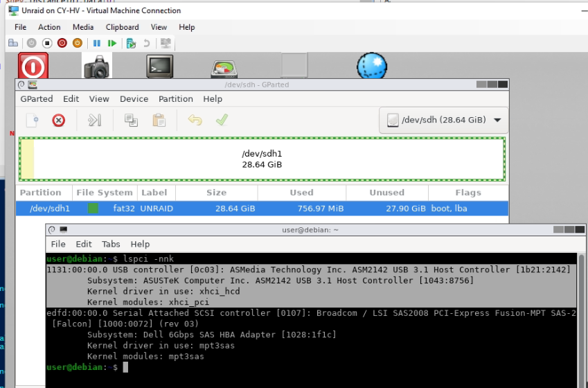Open Hyper-V Clipboard menu
The image size is (588, 388).
click(123, 27)
